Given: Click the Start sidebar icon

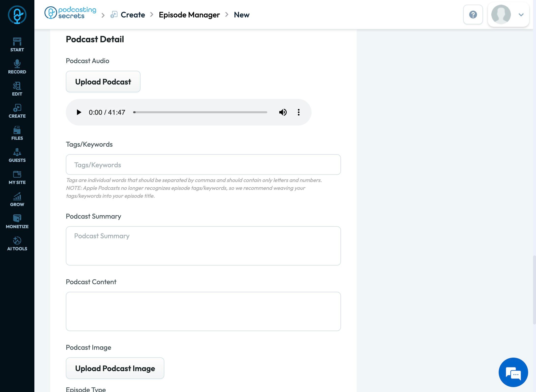Looking at the screenshot, I should click(17, 44).
